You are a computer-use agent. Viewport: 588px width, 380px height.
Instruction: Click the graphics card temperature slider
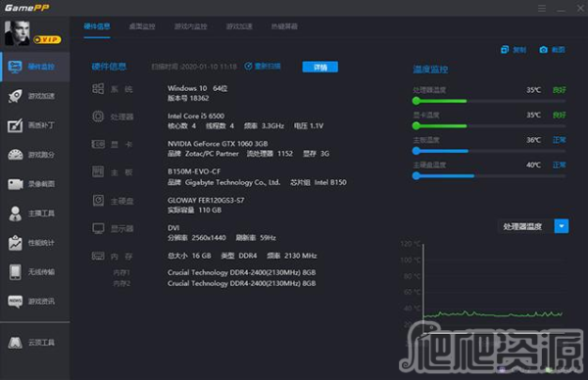click(x=489, y=126)
